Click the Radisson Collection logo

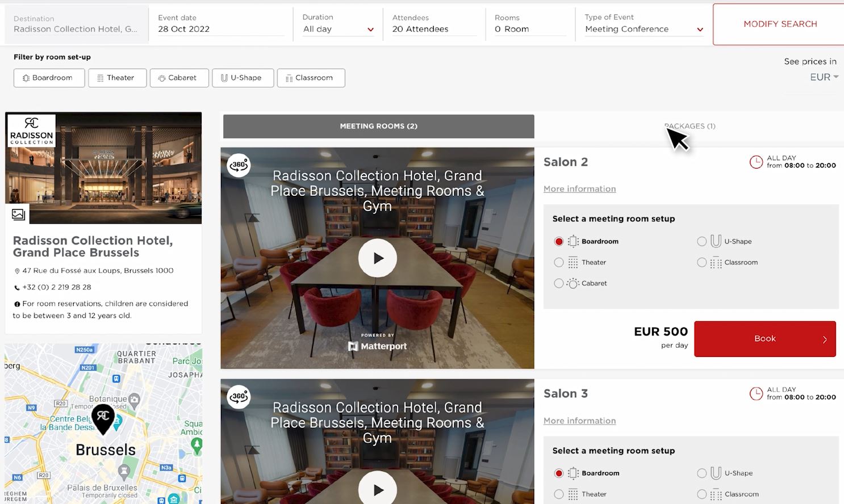32,131
